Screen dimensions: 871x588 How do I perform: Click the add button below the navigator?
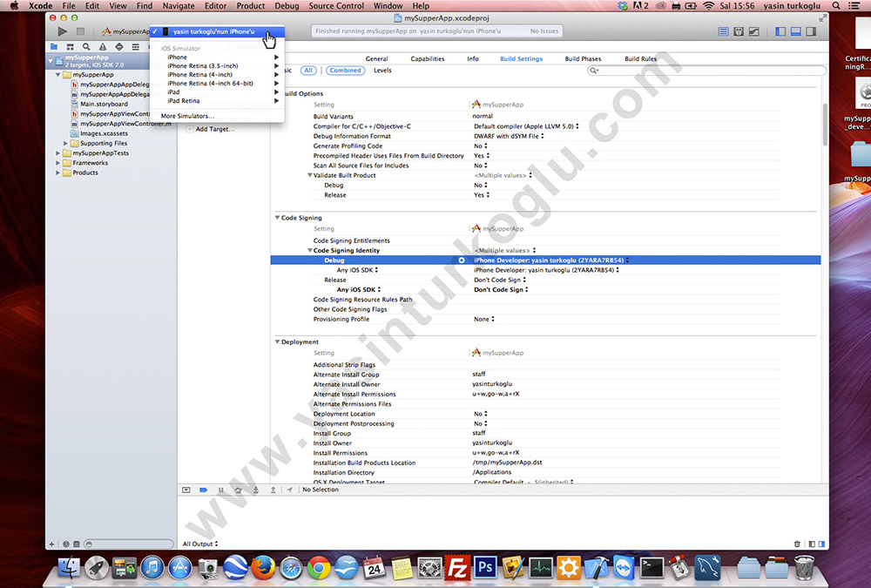point(51,544)
